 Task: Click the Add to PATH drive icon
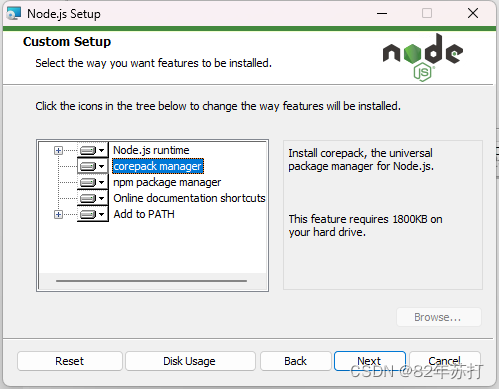coord(88,214)
